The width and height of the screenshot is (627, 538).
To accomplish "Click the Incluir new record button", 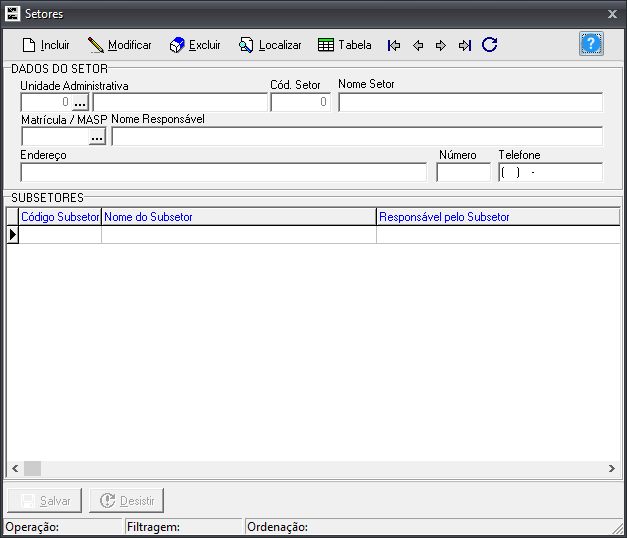I will (x=46, y=45).
